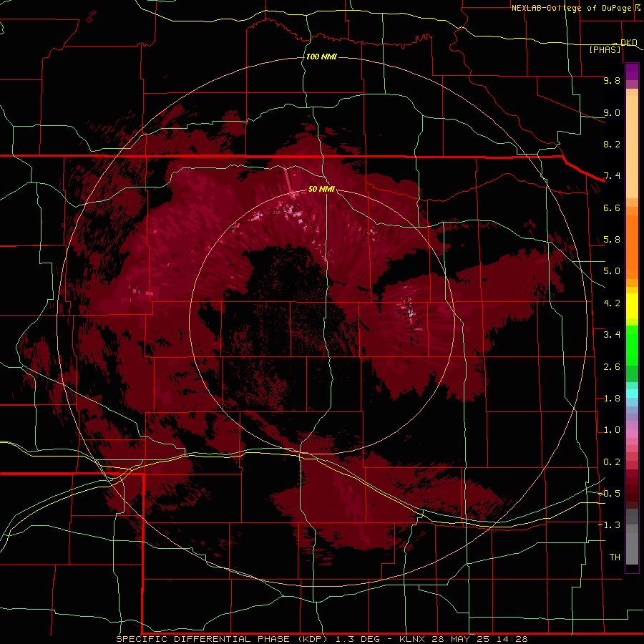
Task: Click the SPECIFIC DIFFERENTIAL PHASE (KDP) product title
Action: (x=223, y=639)
